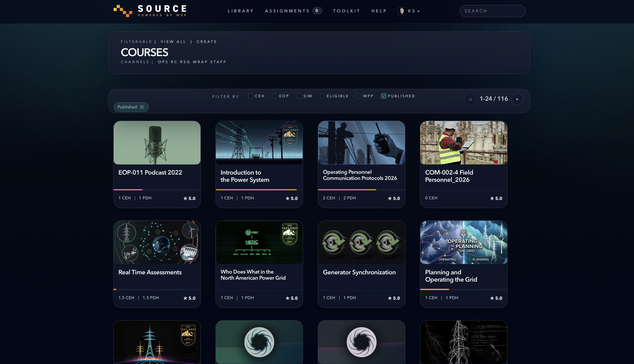Enable the WPP filter checkbox
The height and width of the screenshot is (364, 634).
click(x=359, y=96)
